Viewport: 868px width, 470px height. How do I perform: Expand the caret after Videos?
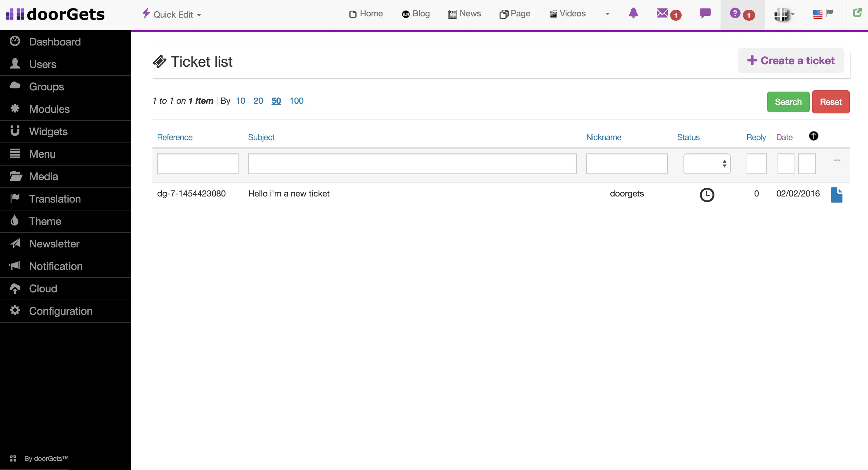pos(608,14)
